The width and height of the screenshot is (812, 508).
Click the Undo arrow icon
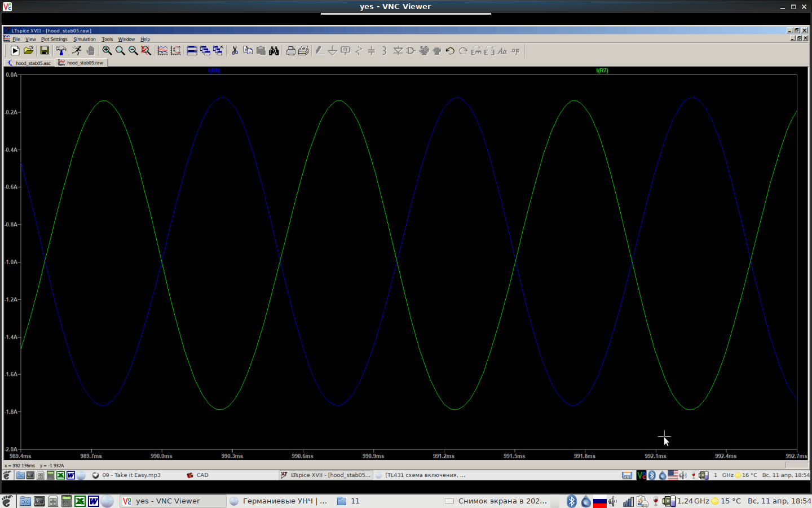(x=450, y=51)
